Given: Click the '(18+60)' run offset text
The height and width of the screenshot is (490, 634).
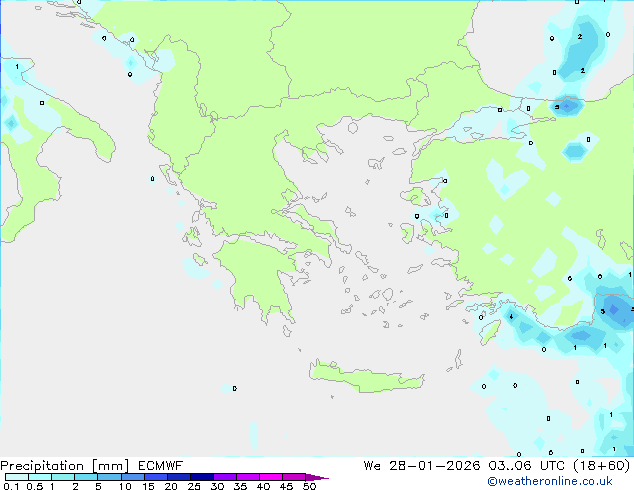Looking at the screenshot, I should pyautogui.click(x=602, y=466).
